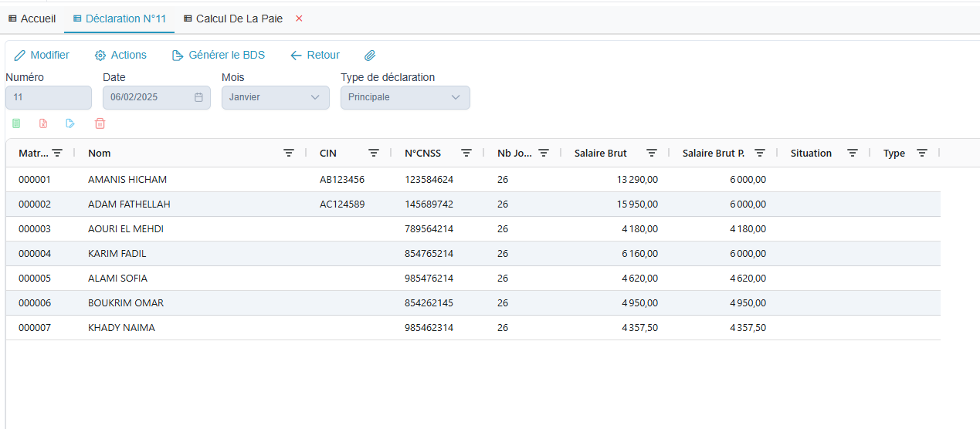Open filter for the N°CNSS column
The width and height of the screenshot is (980, 429).
[x=466, y=153]
